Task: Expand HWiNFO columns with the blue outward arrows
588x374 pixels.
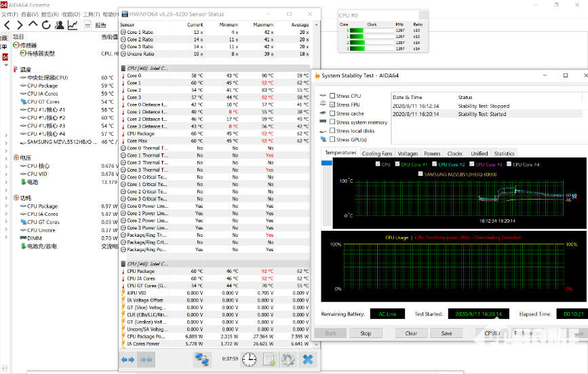Action: (128, 360)
